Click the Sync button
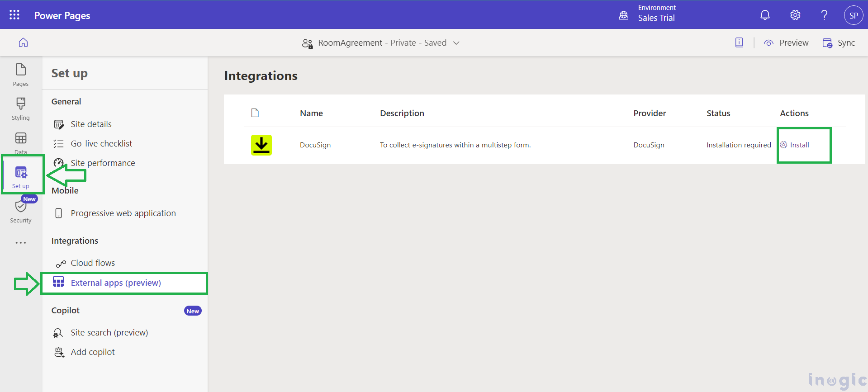Screen dimensions: 868x392 point(839,43)
